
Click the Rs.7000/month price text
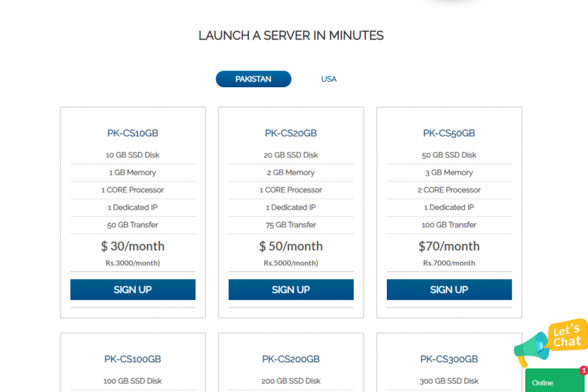click(x=449, y=263)
